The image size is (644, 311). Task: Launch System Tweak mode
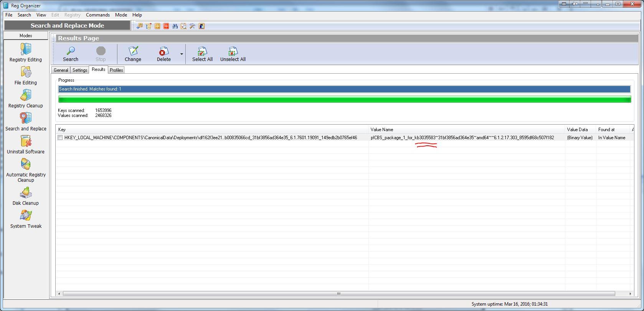click(26, 219)
